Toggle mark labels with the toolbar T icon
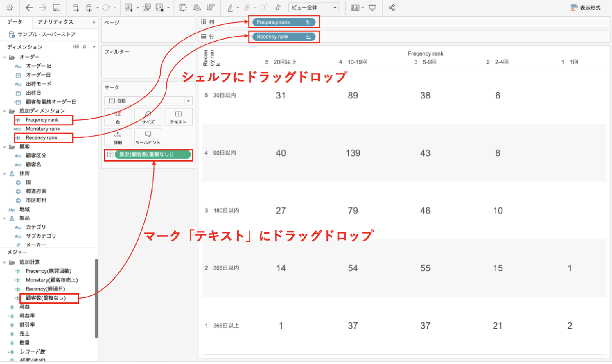The height and width of the screenshot is (364, 612). (x=264, y=8)
